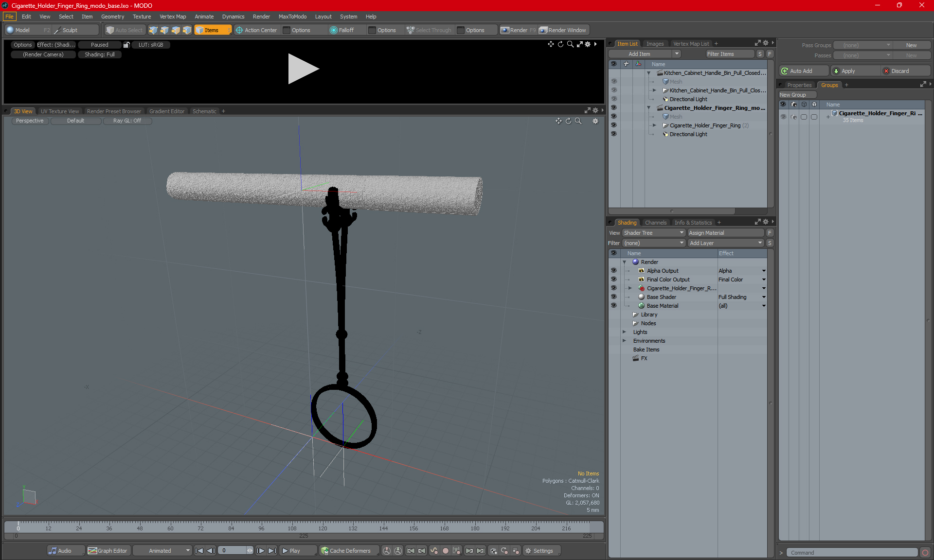Switch to the Channels tab
934x560 pixels.
pos(655,223)
